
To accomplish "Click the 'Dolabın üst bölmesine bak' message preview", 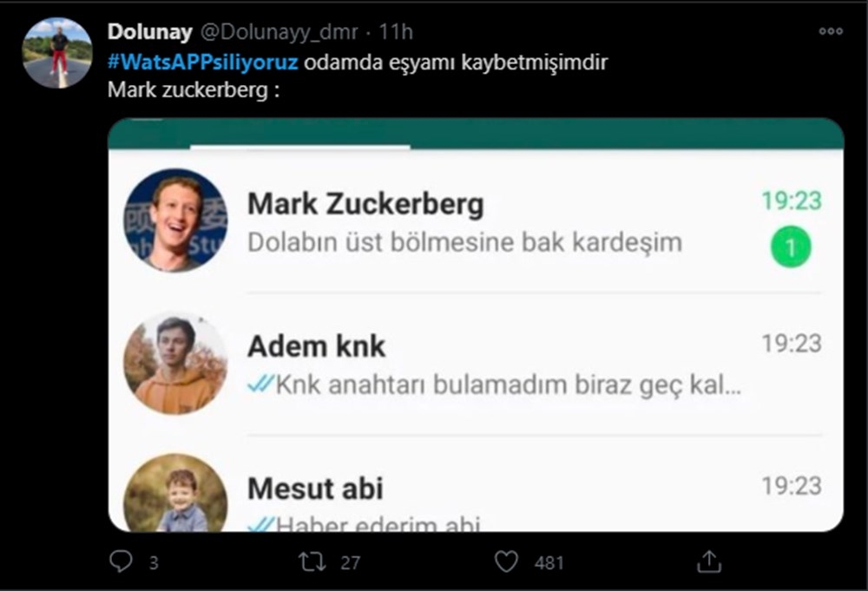I will tap(464, 242).
